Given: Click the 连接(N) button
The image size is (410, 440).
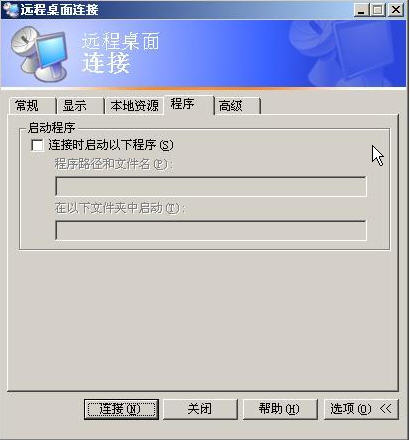Looking at the screenshot, I should tap(121, 409).
